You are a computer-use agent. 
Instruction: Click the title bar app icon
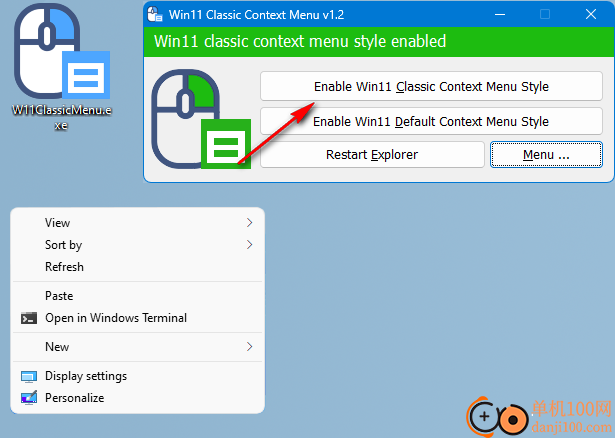[155, 14]
